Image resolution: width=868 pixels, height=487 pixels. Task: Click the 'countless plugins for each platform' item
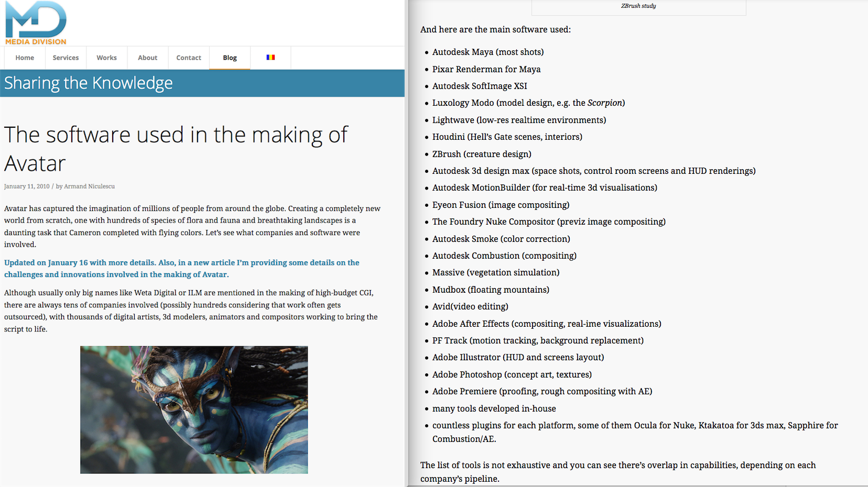tap(635, 432)
